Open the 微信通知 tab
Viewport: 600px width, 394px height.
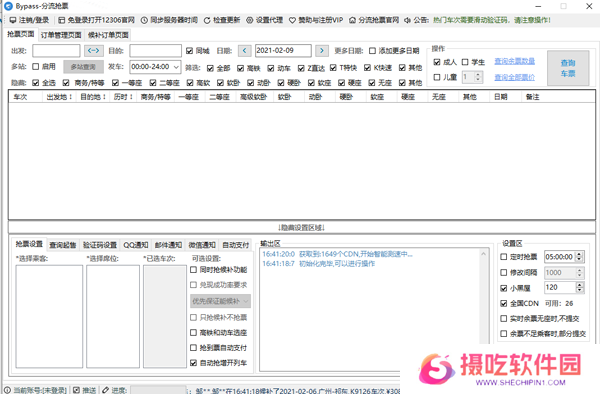coord(202,245)
